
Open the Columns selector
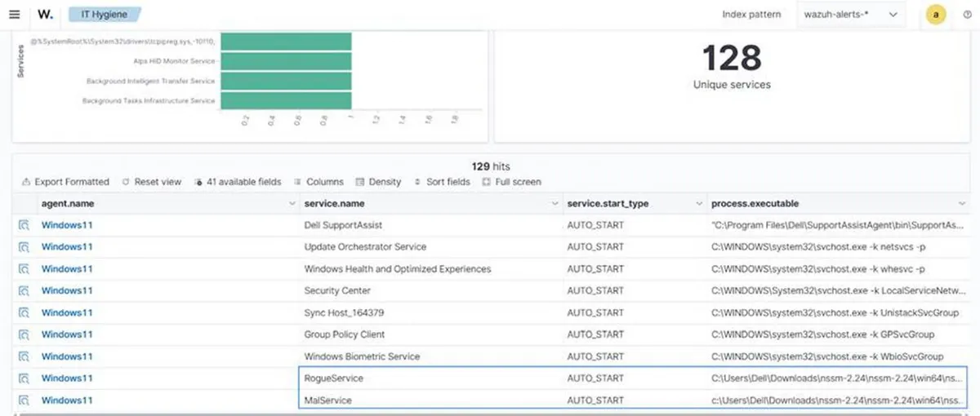pyautogui.click(x=319, y=182)
